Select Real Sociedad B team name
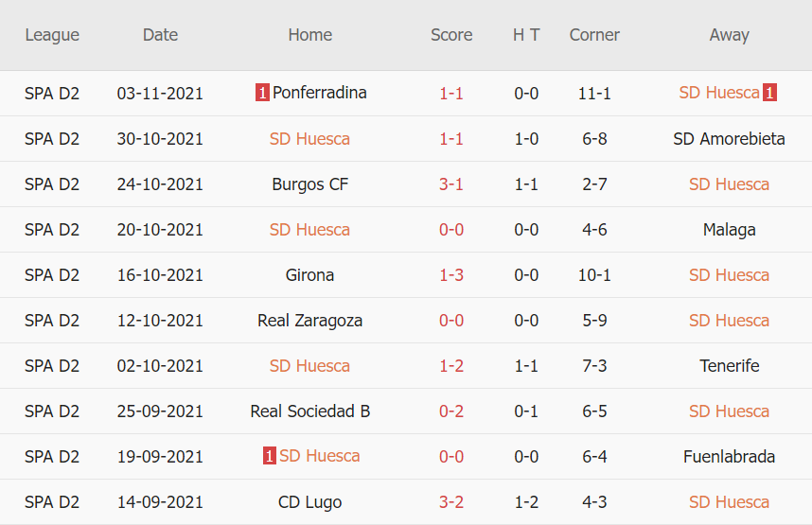The image size is (812, 525). click(309, 411)
